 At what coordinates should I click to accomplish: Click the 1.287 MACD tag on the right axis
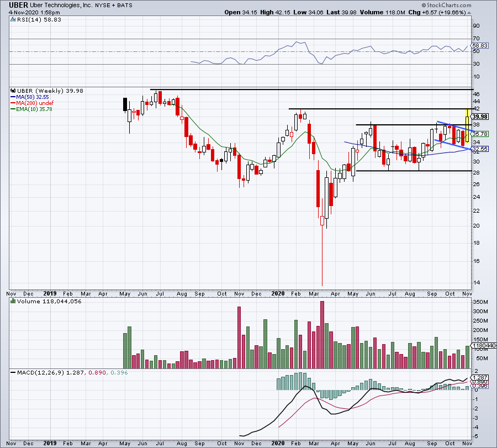coord(480,378)
